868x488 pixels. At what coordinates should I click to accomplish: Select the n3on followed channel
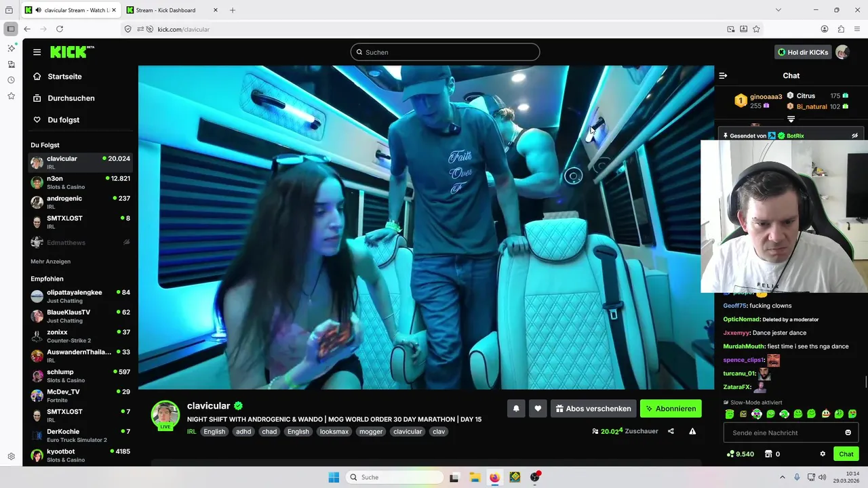coord(81,182)
